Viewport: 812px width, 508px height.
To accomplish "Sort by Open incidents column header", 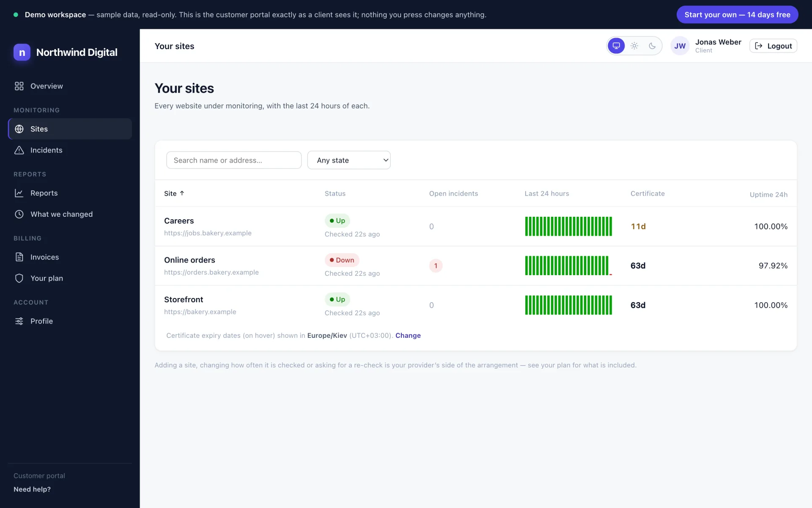I will click(453, 193).
